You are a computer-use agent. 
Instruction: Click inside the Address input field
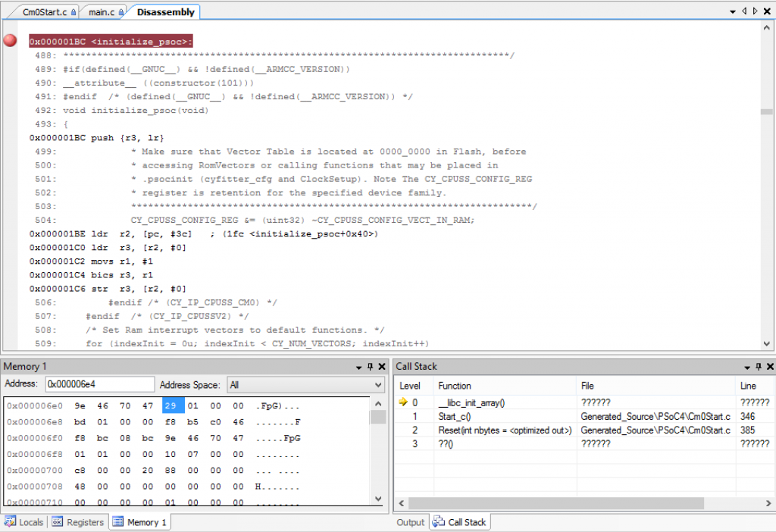click(99, 384)
